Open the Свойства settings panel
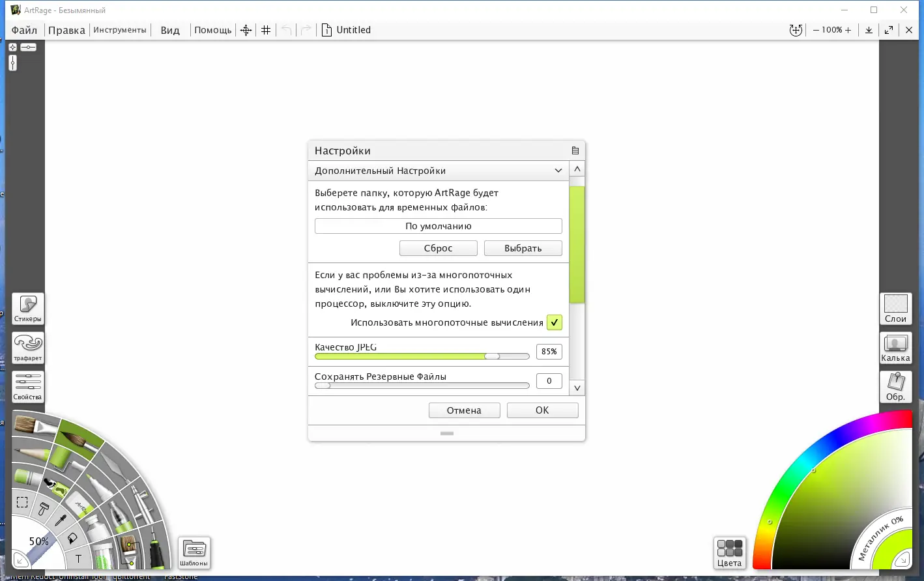This screenshot has height=581, width=924. (x=28, y=387)
